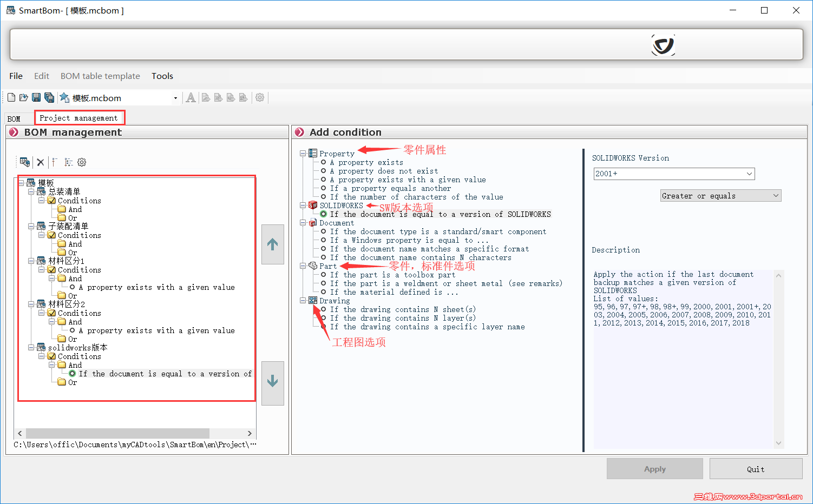
Task: Click the large letter A toolbar icon
Action: tap(191, 97)
